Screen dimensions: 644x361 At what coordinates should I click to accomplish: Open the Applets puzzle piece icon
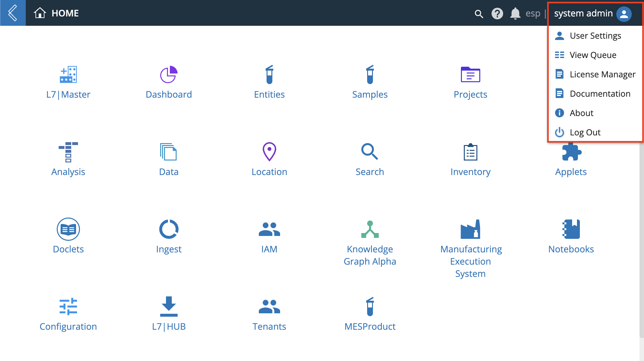(571, 152)
